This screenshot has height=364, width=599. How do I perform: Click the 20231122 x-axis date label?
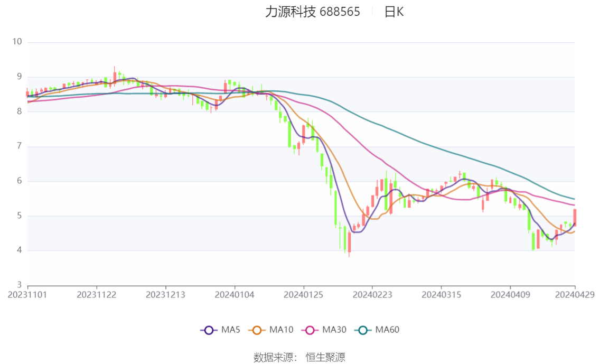pos(97,295)
